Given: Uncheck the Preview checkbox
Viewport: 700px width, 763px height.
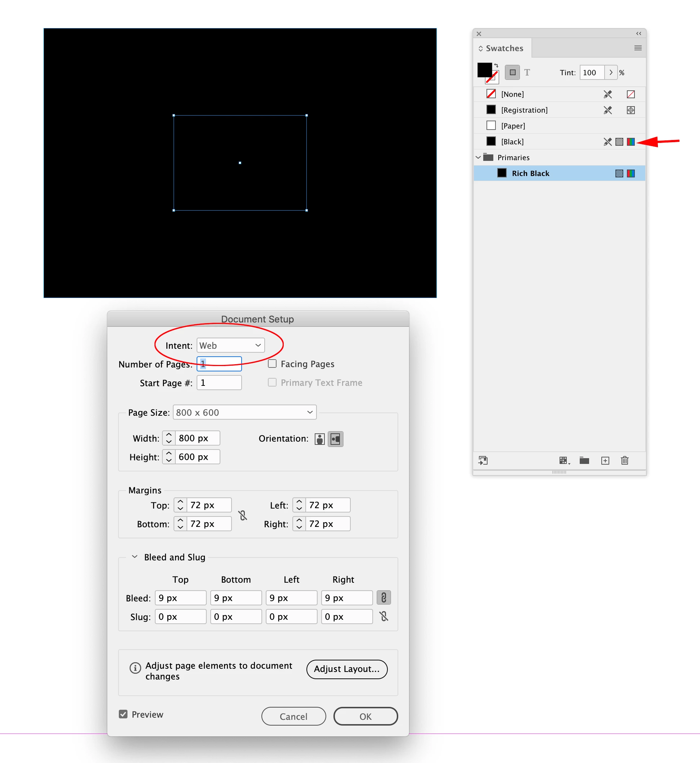Looking at the screenshot, I should (123, 714).
